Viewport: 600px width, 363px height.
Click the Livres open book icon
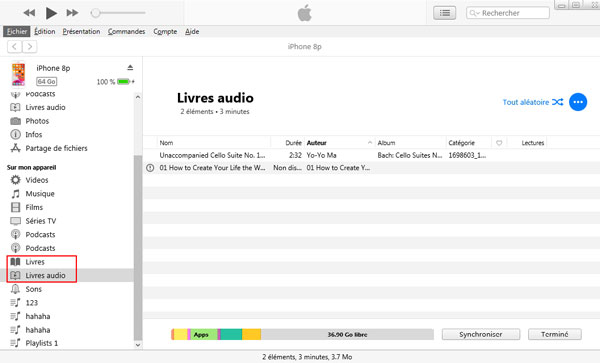(x=15, y=262)
